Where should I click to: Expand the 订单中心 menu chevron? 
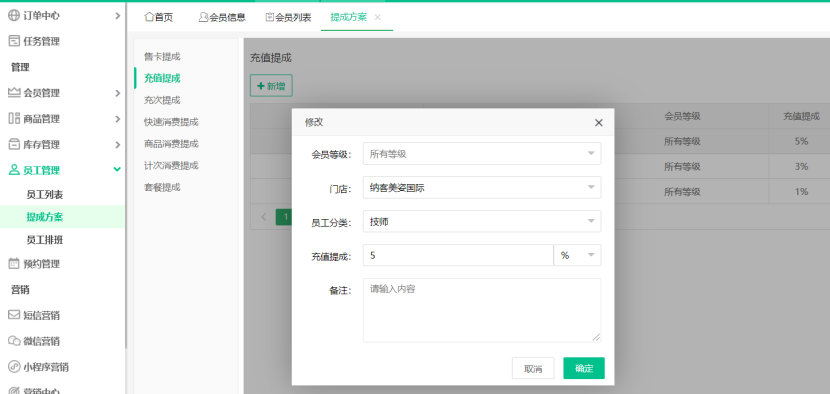click(x=118, y=16)
